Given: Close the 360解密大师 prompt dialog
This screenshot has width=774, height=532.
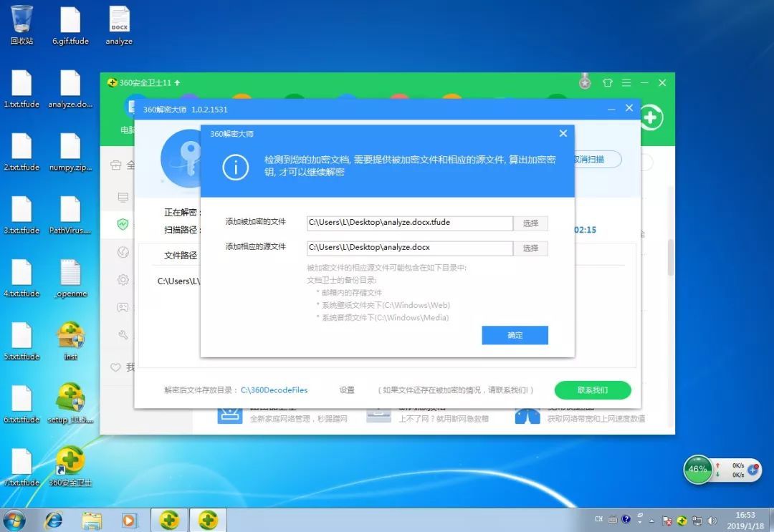Looking at the screenshot, I should tap(563, 134).
